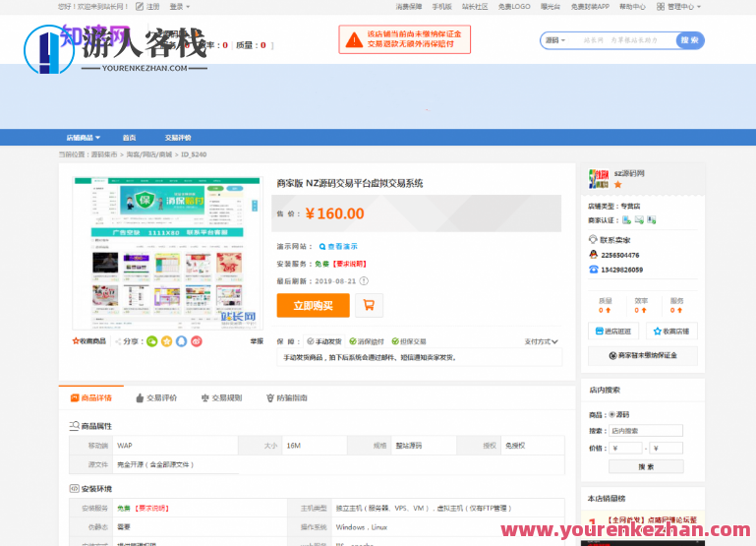The width and height of the screenshot is (756, 546).
Task: Click the red 要求说明 link beside 安装服务
Action: (350, 264)
